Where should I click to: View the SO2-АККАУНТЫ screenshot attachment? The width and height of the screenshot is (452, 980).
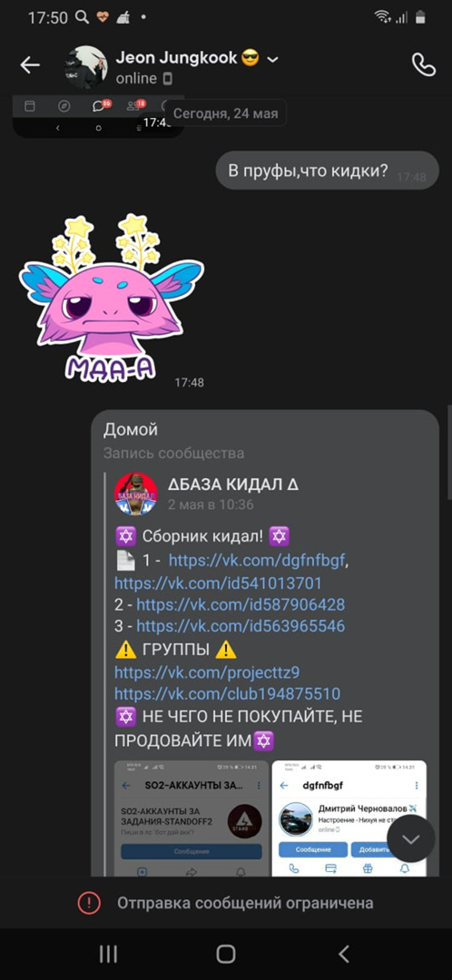(x=192, y=818)
